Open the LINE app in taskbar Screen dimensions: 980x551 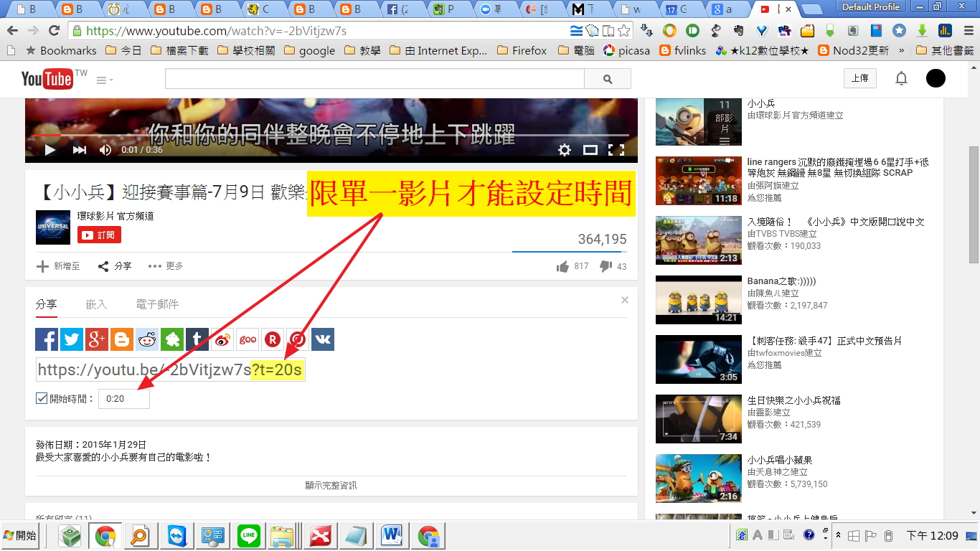[x=248, y=536]
